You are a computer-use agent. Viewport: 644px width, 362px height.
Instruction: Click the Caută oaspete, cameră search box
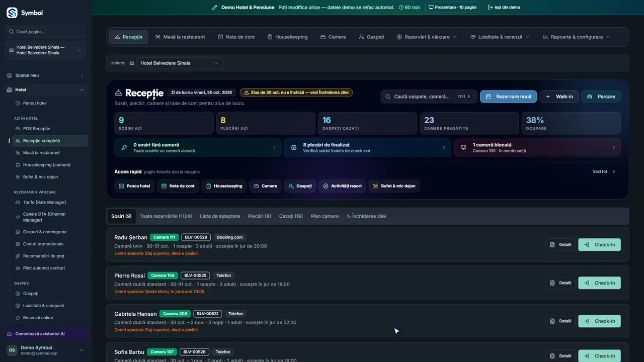click(429, 97)
